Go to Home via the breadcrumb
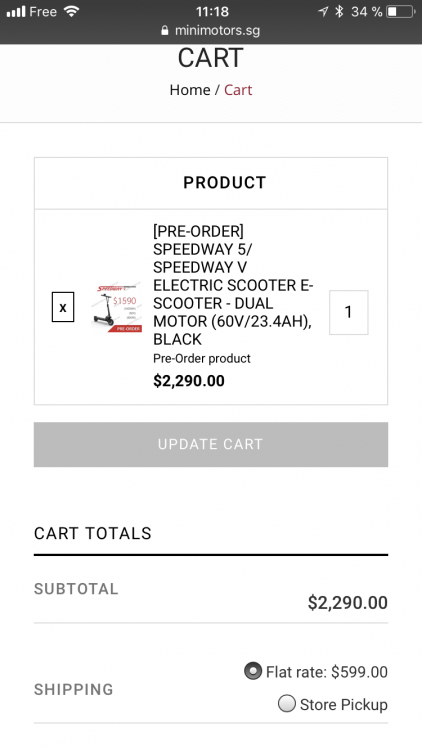 [x=190, y=90]
